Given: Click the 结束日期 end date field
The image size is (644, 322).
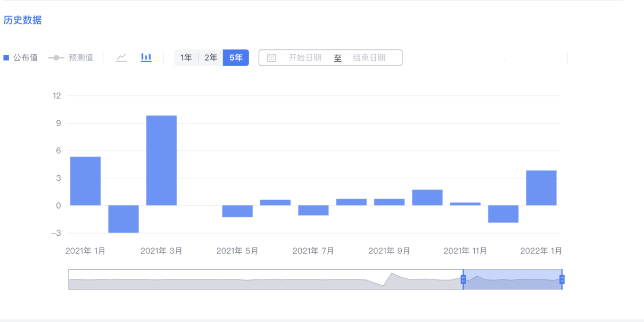Looking at the screenshot, I should (x=369, y=57).
